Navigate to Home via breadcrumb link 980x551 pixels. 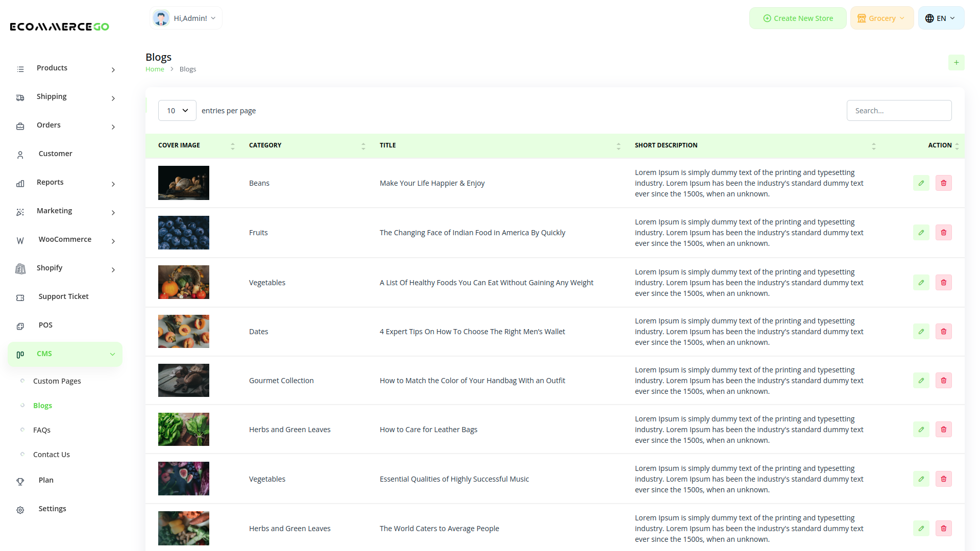[x=155, y=69]
